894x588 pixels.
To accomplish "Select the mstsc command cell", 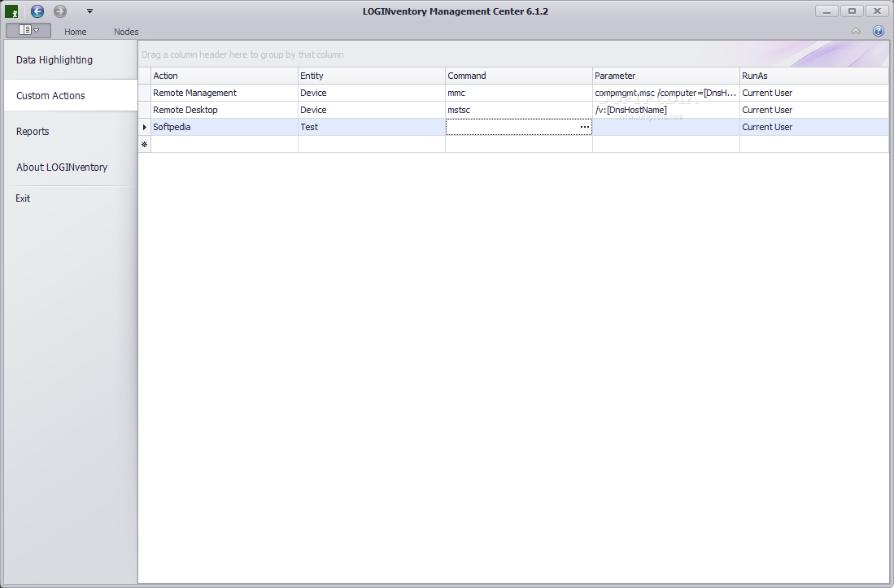I will (x=519, y=110).
